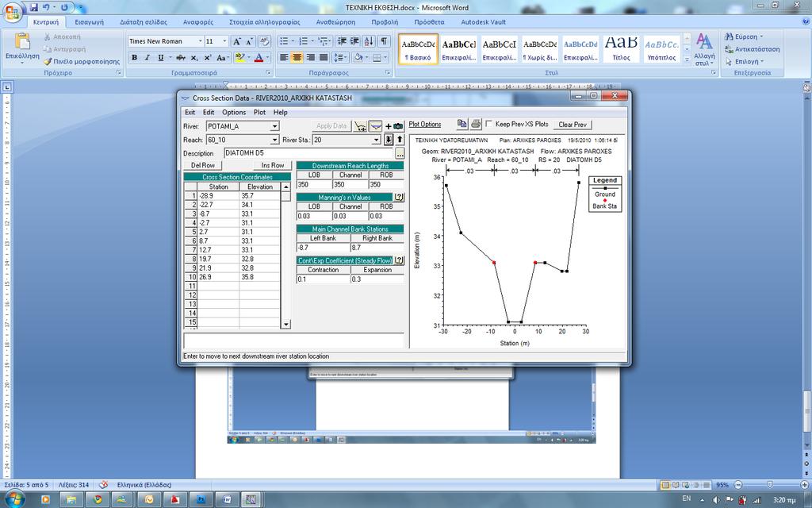
Task: Open the River Sta. 20 dropdown
Action: (x=377, y=140)
